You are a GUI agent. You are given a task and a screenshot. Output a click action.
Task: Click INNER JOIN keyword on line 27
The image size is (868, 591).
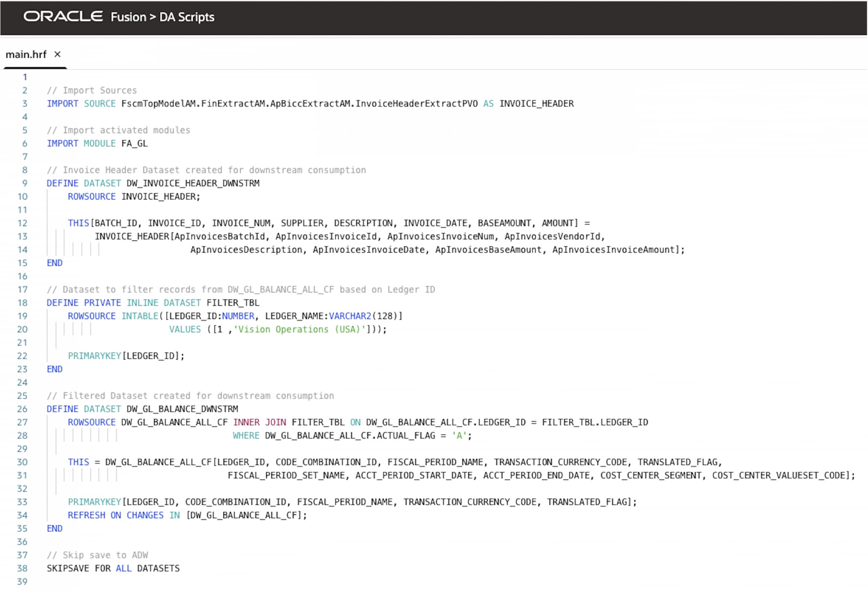point(260,422)
